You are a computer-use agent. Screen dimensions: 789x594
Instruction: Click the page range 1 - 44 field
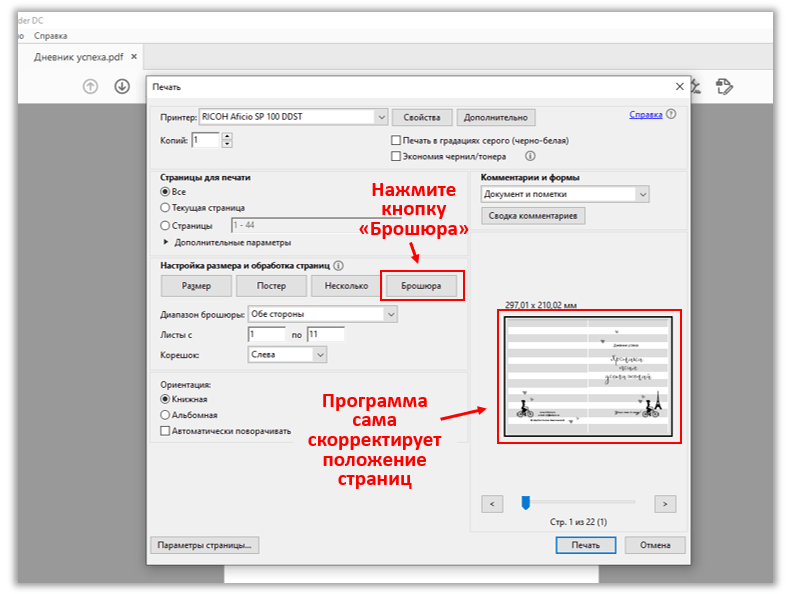(x=316, y=225)
